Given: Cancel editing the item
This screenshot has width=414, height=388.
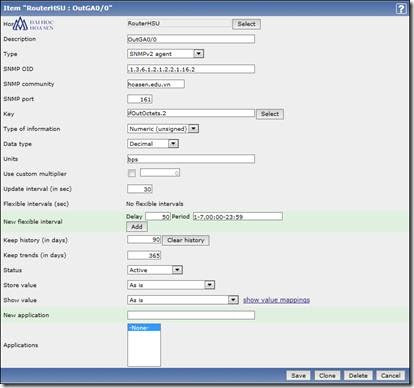Looking at the screenshot, I should coord(390,376).
